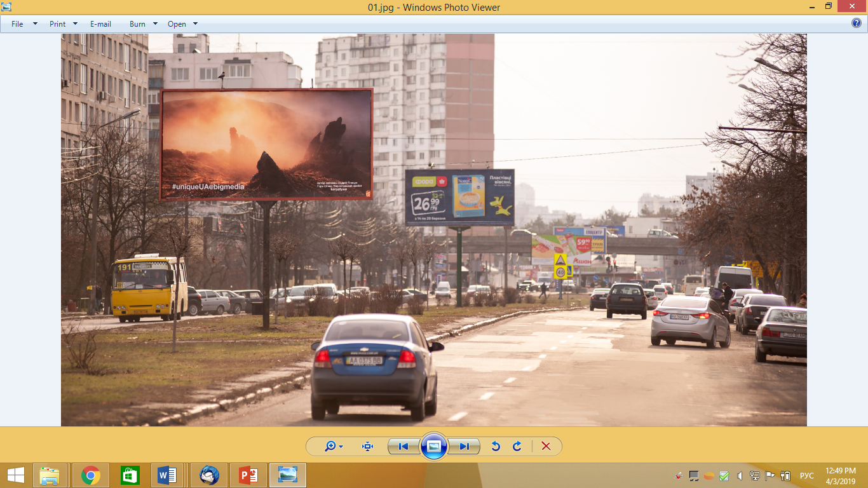Click the Photo Viewer title bar app icon
Image resolution: width=868 pixels, height=488 pixels.
pyautogui.click(x=6, y=7)
